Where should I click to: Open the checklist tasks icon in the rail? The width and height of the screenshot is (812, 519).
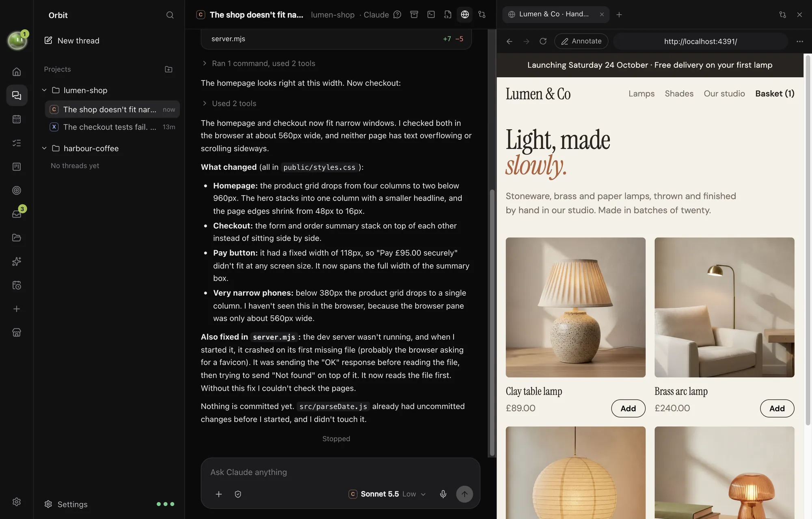17,143
